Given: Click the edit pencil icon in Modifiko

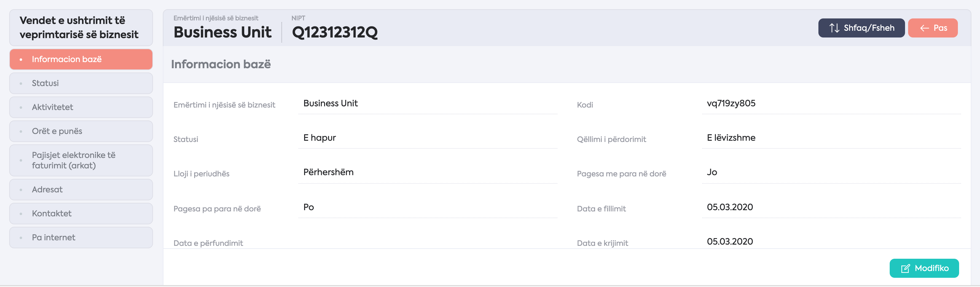Looking at the screenshot, I should pos(905,268).
